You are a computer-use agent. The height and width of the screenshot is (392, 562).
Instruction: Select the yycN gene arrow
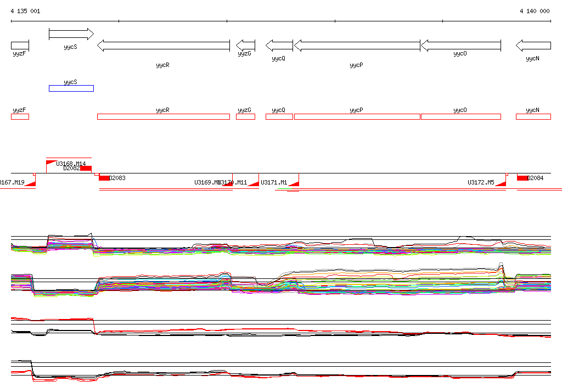[533, 46]
